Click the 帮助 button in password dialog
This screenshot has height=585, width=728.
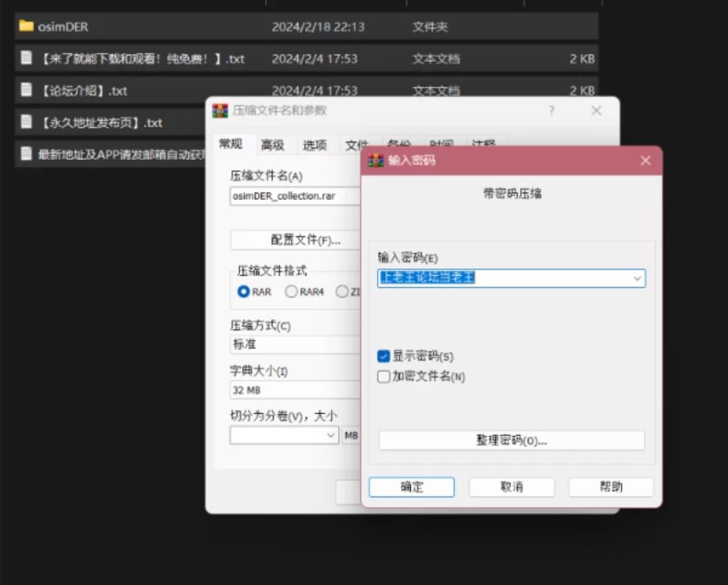coord(611,486)
